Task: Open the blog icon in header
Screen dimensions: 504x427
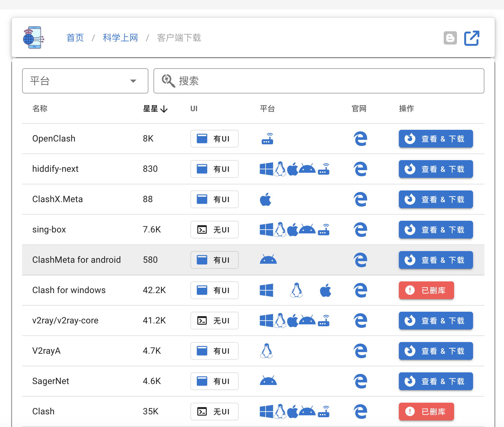Action: 450,38
